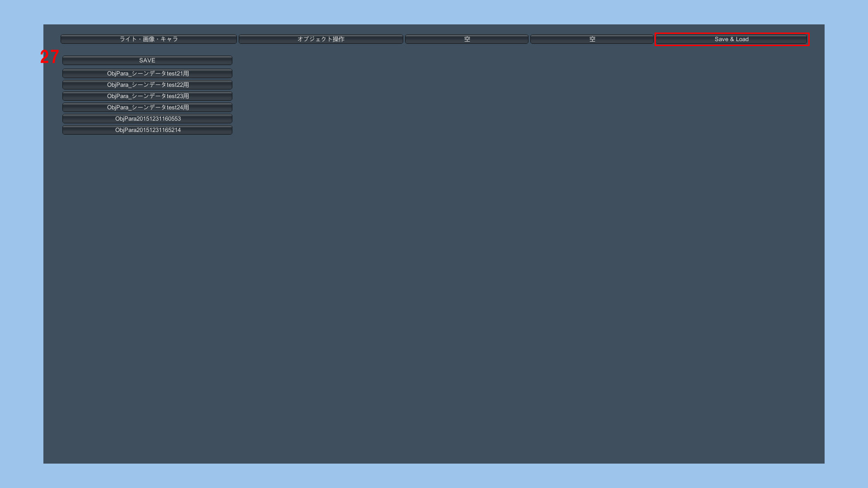Switch to the オブジェクト操作 tab
Viewport: 868px width, 488px height.
321,39
